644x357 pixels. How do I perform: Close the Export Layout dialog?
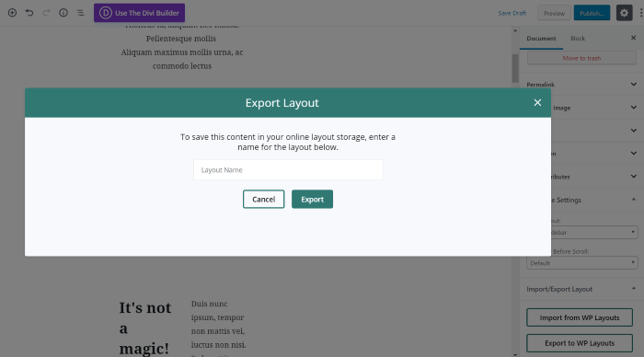click(537, 103)
